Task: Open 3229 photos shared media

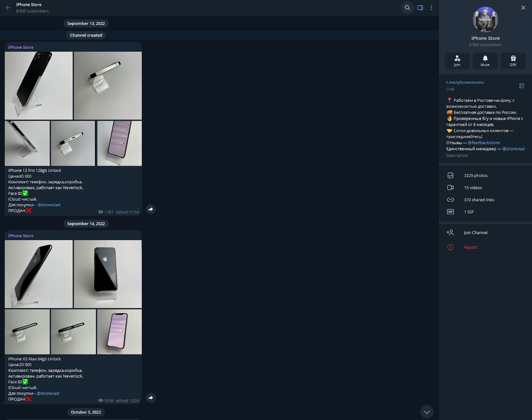Action: [475, 176]
